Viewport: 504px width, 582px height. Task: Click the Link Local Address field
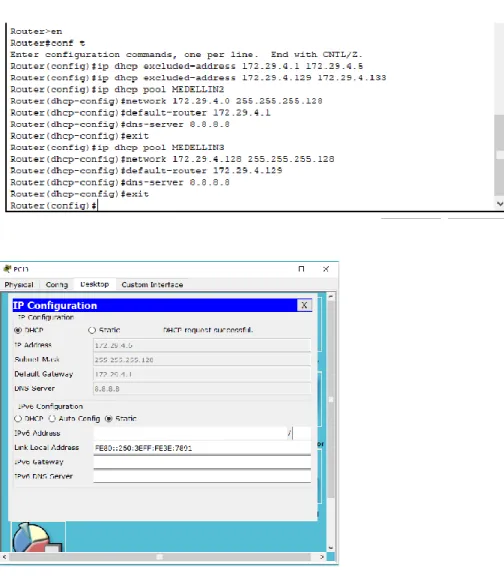(x=202, y=448)
